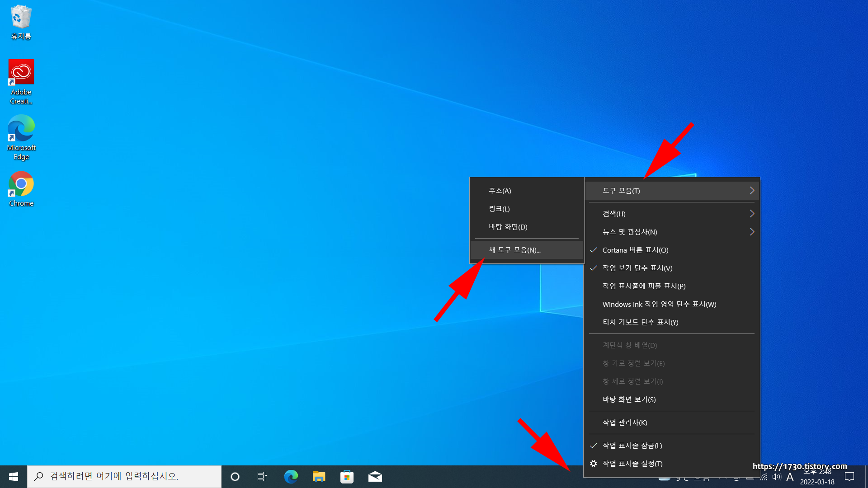This screenshot has width=868, height=488.
Task: Open the Chrome desktop shortcut
Action: (x=21, y=184)
